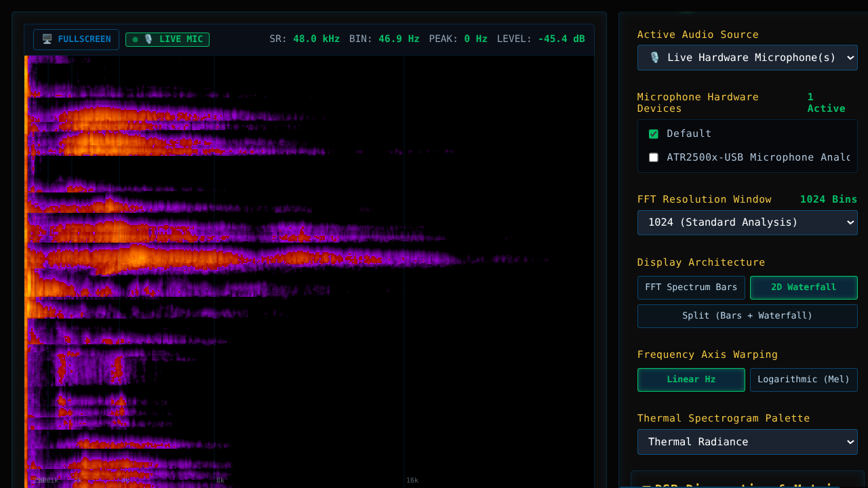Toggle the Default microphone checkbox
Screen dimensions: 868x488
click(654, 134)
